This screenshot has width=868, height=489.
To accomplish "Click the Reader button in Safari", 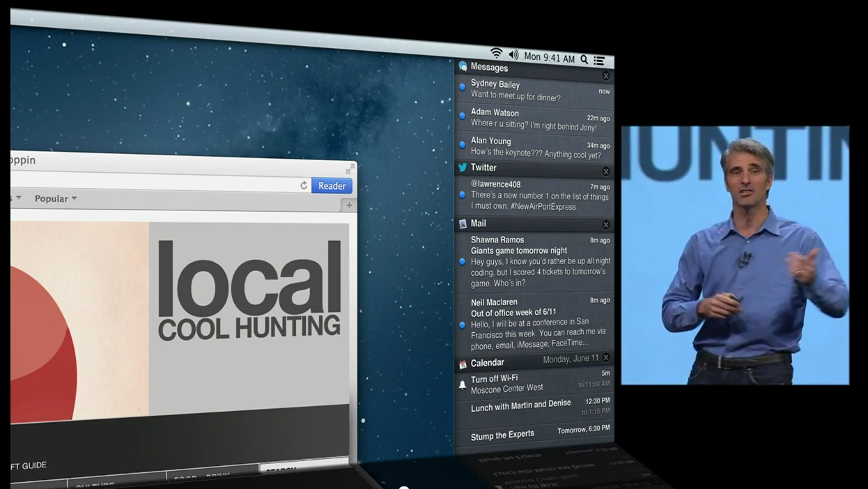I will (332, 186).
